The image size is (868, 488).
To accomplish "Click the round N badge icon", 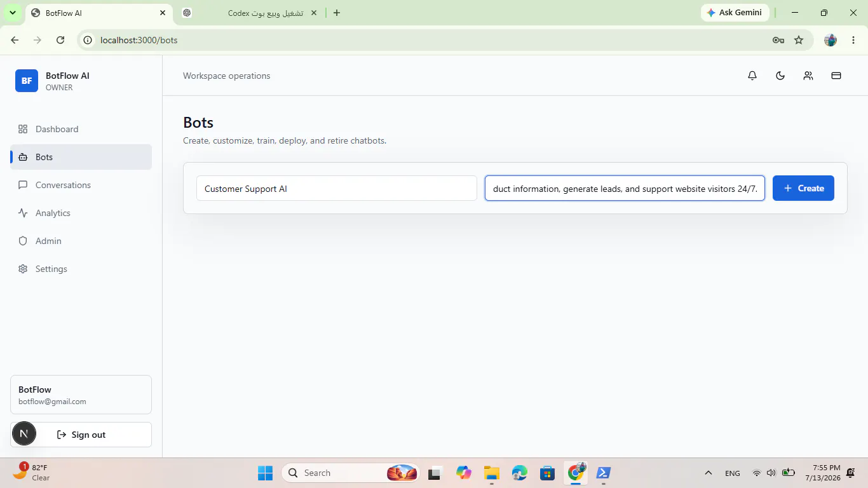I will [24, 434].
